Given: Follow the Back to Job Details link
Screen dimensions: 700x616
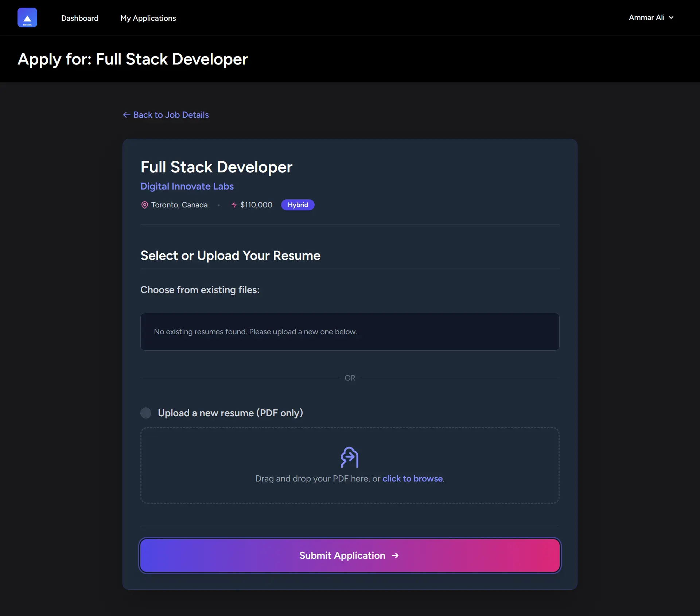Looking at the screenshot, I should coord(171,115).
